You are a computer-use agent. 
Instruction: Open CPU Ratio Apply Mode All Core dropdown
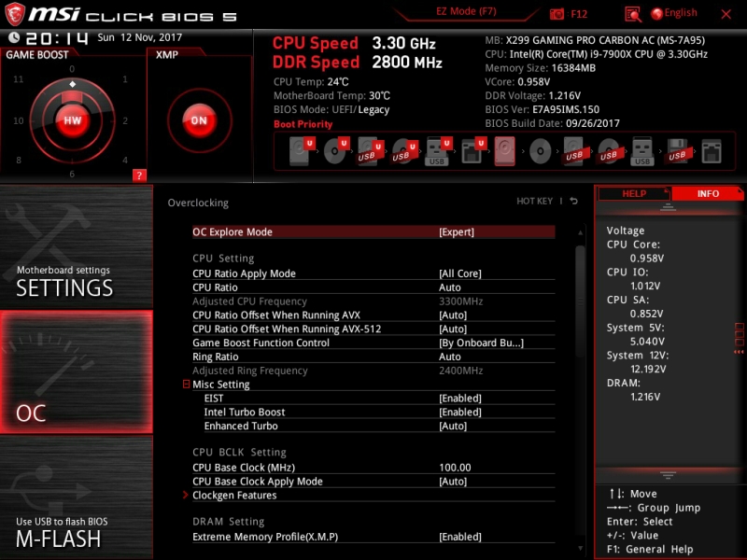(x=459, y=273)
